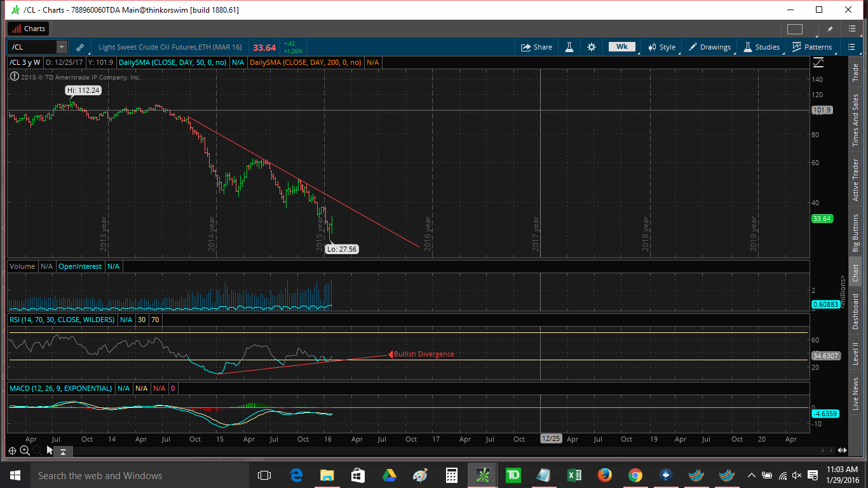
Task: Click the 12/25 date marker on time axis
Action: click(x=550, y=438)
